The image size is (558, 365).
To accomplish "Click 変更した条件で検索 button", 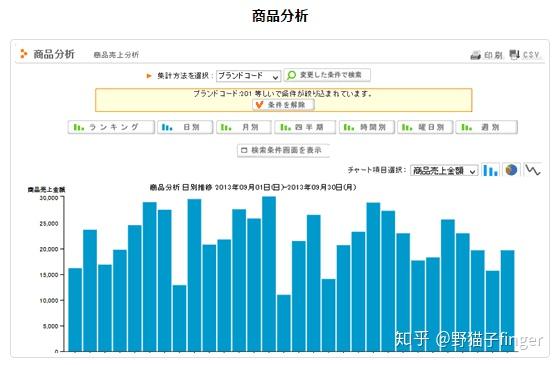I will 327,75.
